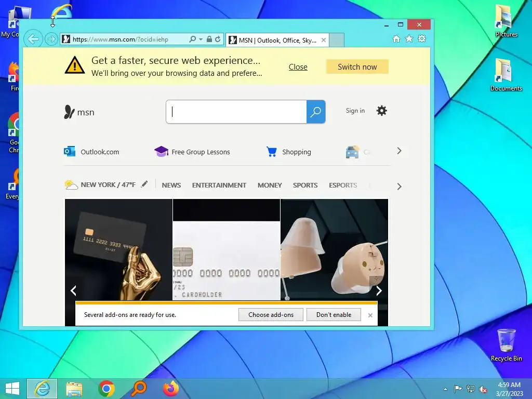Focus the MSN web search box
Image resolution: width=532 pixels, height=399 pixels.
coord(236,112)
